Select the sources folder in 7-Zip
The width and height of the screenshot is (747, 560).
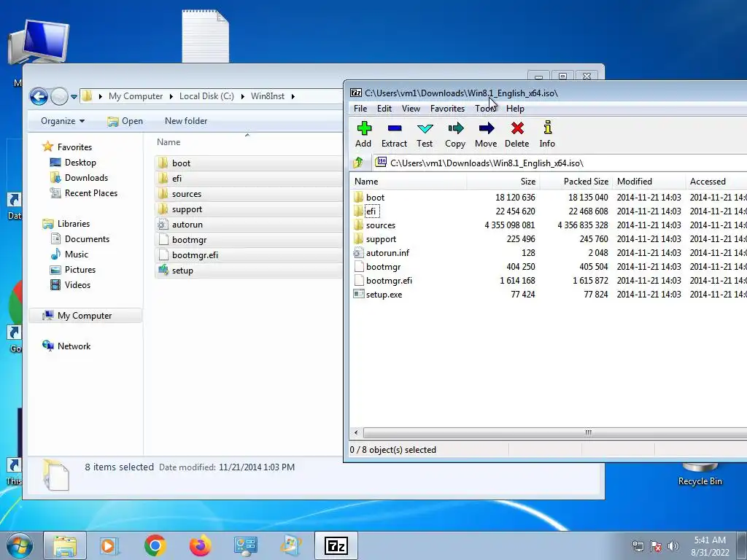(x=380, y=225)
